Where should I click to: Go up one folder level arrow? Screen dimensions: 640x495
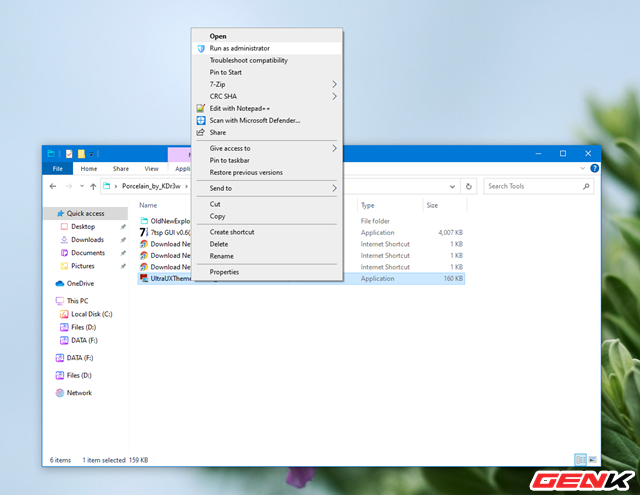93,186
